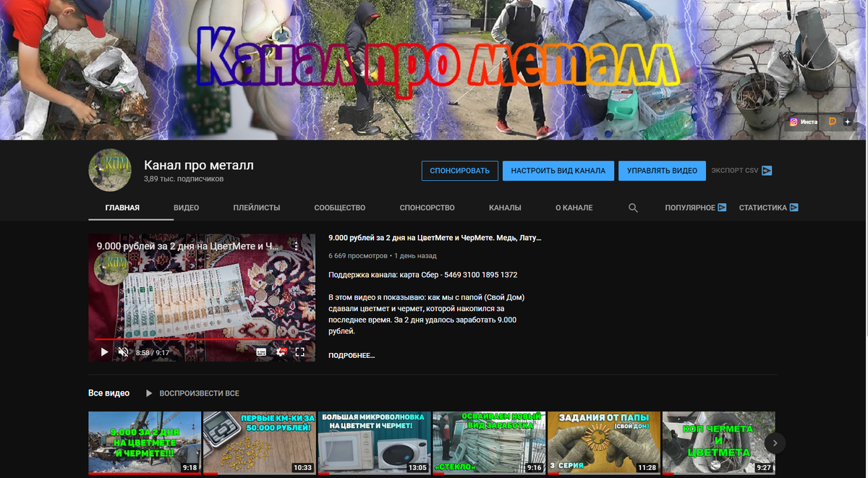Click the СПОНСИРОВАТЬ button
This screenshot has height=478, width=868.
tap(459, 171)
